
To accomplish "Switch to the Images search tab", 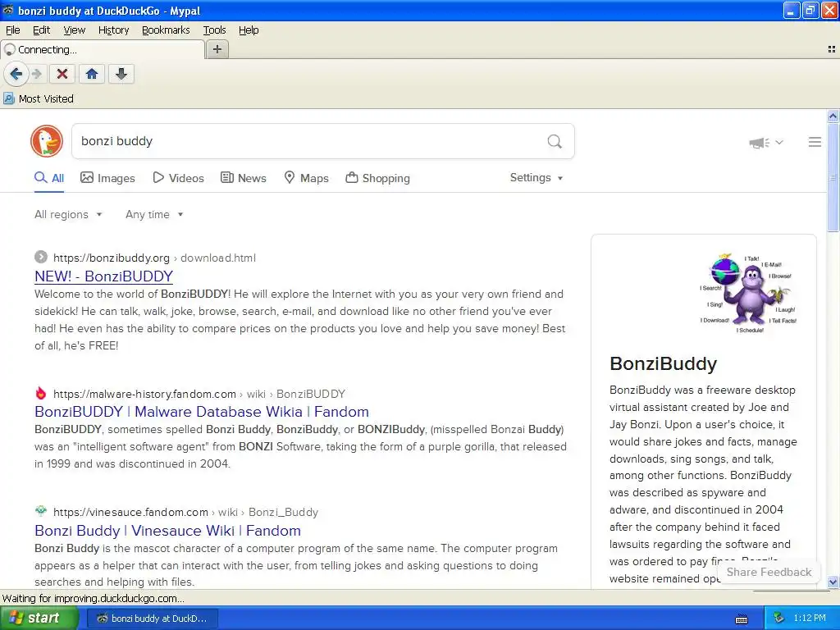I will coord(107,178).
